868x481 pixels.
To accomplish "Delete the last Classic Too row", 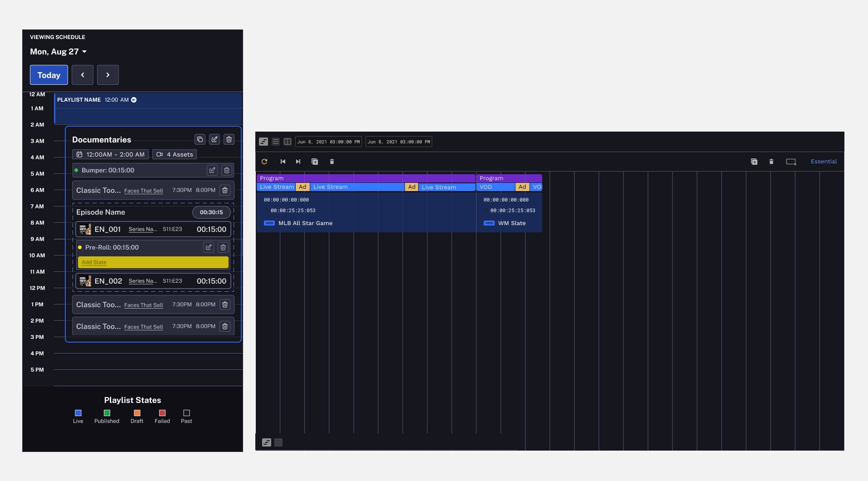I will [x=225, y=326].
